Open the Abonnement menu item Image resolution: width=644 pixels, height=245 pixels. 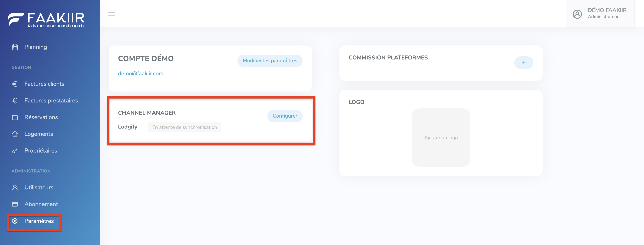pyautogui.click(x=41, y=204)
